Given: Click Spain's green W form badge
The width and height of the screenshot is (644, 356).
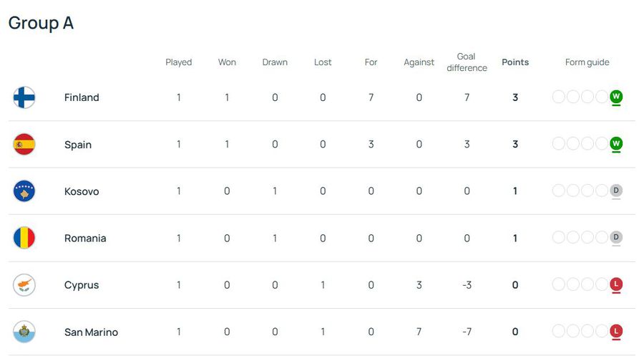Looking at the screenshot, I should 615,144.
